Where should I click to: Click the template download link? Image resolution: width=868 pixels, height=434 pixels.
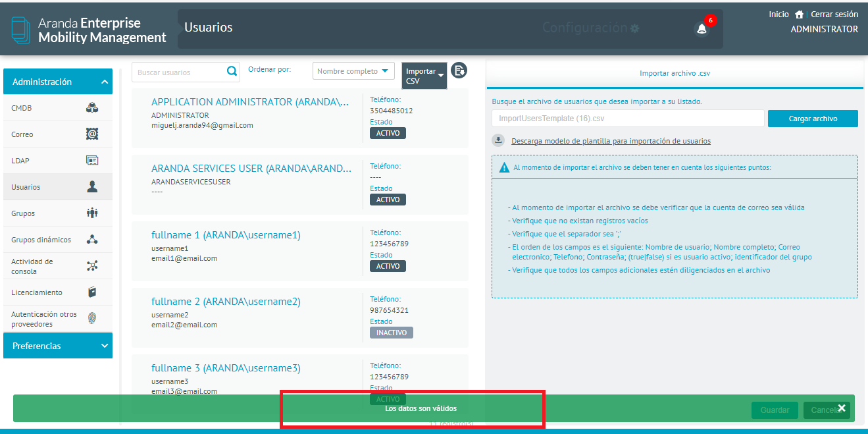610,141
